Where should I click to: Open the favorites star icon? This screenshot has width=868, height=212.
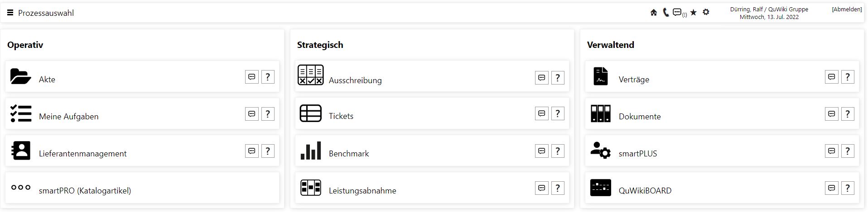click(694, 13)
